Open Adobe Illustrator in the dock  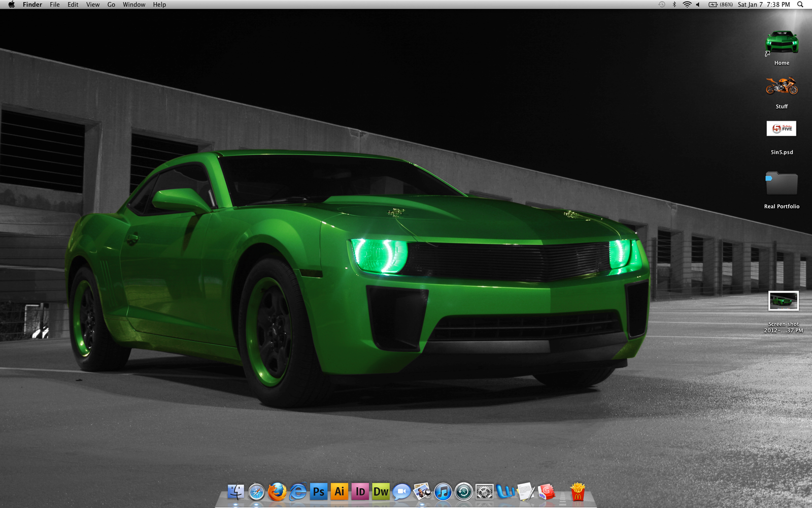point(340,492)
